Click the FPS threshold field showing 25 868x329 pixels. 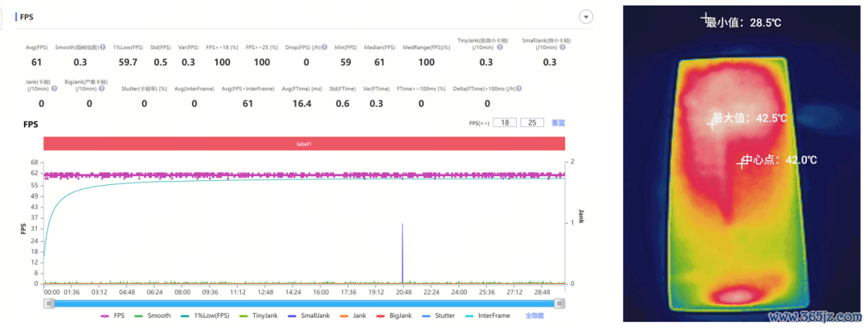pos(532,123)
